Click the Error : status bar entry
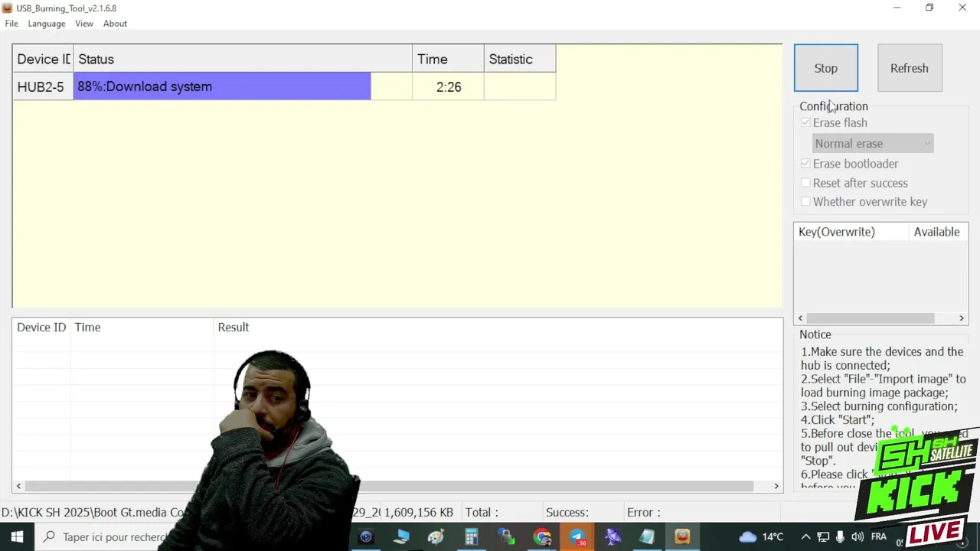 [x=644, y=513]
